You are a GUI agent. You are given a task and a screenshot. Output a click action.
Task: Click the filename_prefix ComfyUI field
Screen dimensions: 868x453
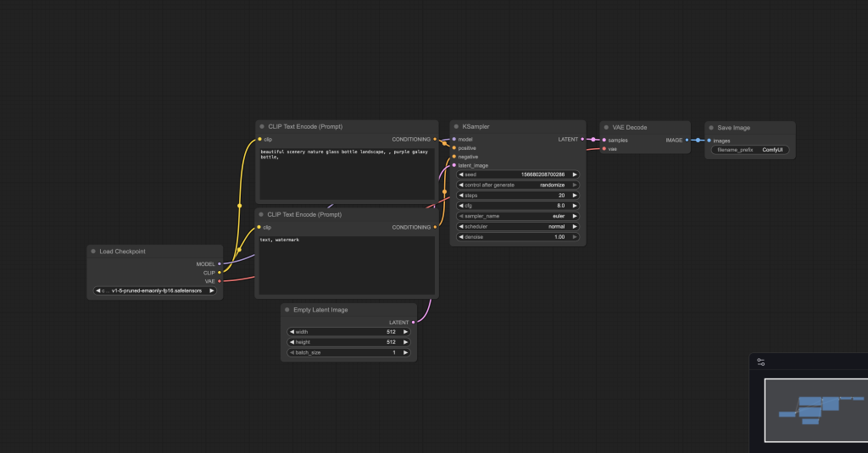pyautogui.click(x=750, y=150)
